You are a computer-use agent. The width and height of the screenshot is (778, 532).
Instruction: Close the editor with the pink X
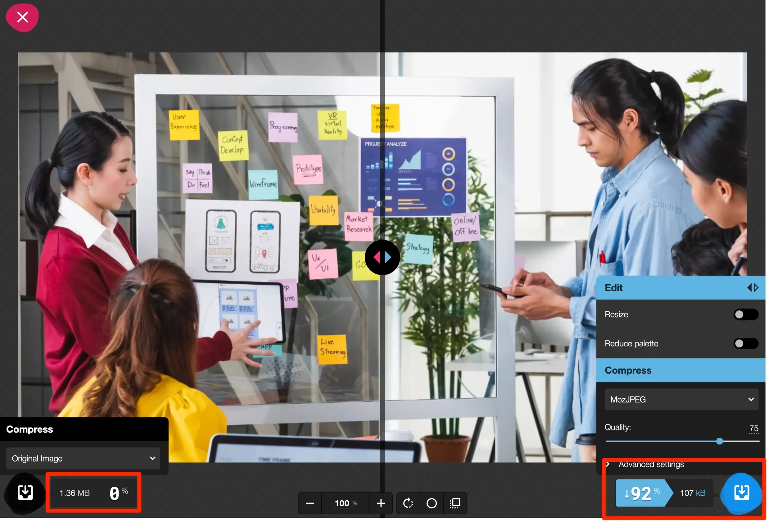tap(22, 17)
